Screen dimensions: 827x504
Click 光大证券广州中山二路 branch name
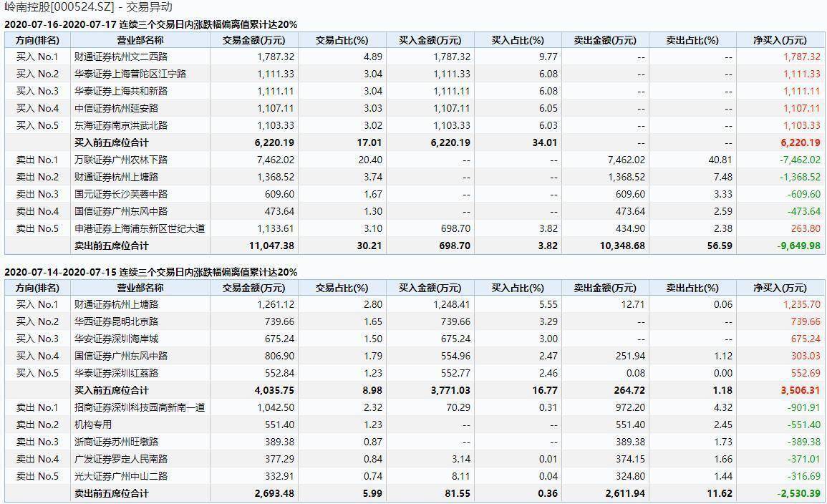tap(121, 476)
